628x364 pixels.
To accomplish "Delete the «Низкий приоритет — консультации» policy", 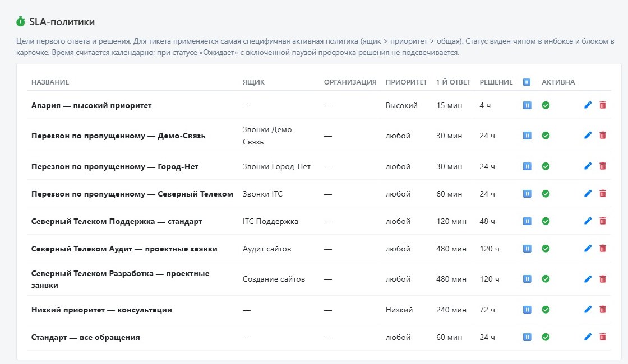I will (x=602, y=309).
